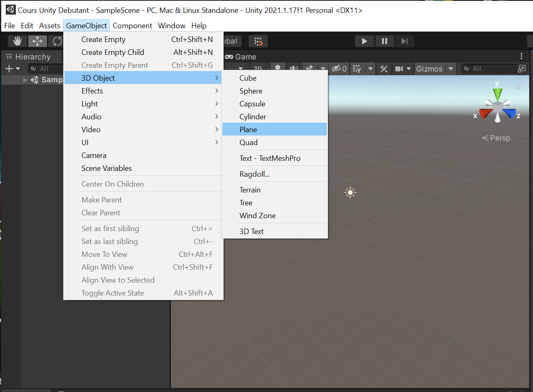Open the Assets menu
533x392 pixels.
[49, 26]
